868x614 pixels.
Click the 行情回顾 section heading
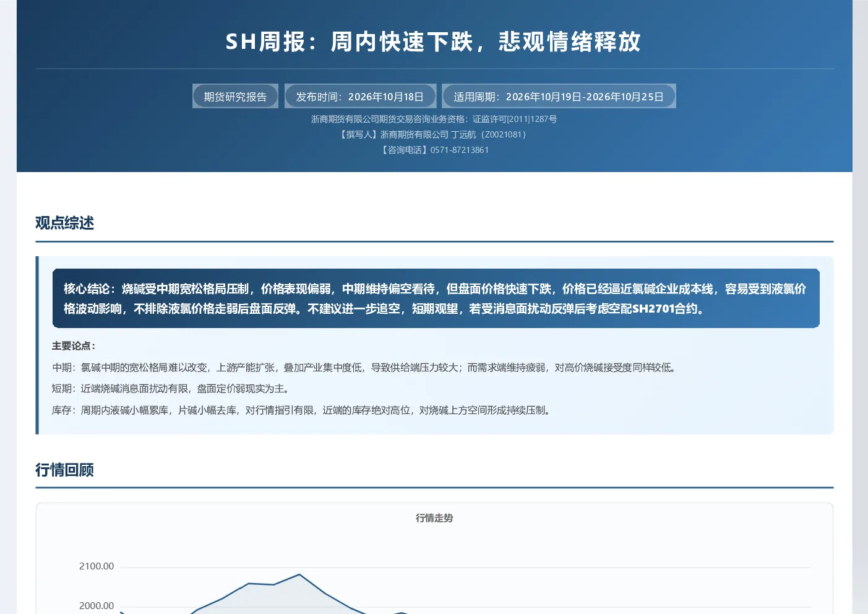point(64,470)
